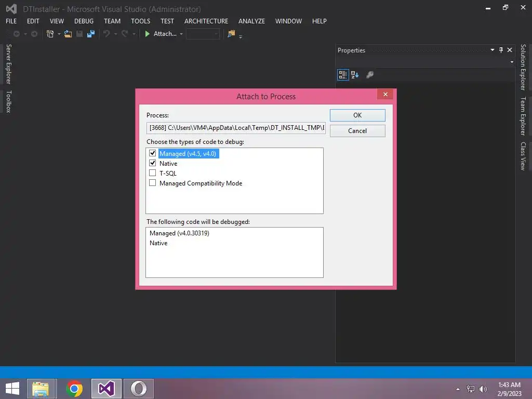Viewport: 532px width, 399px height.
Task: Open the VIEW menu
Action: 57,21
